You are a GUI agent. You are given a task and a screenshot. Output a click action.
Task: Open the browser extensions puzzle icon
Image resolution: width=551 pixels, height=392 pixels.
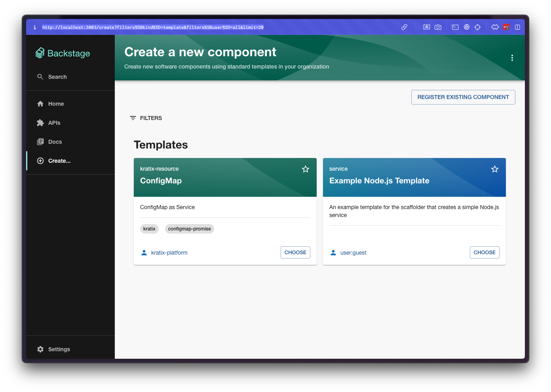[495, 27]
